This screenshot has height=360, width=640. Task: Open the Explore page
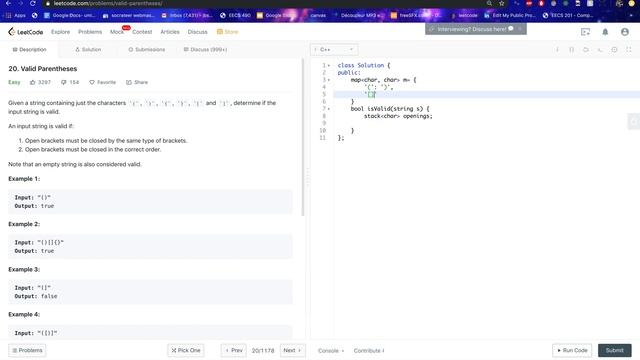[x=60, y=32]
